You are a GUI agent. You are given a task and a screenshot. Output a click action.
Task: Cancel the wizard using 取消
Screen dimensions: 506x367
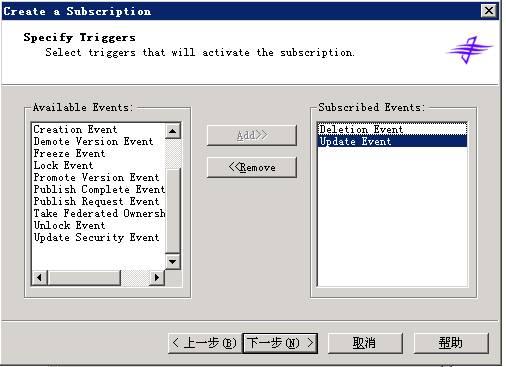coord(365,343)
